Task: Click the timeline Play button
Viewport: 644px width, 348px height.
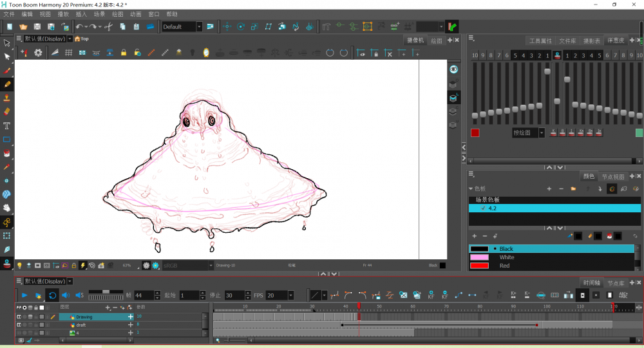Action: [24, 295]
